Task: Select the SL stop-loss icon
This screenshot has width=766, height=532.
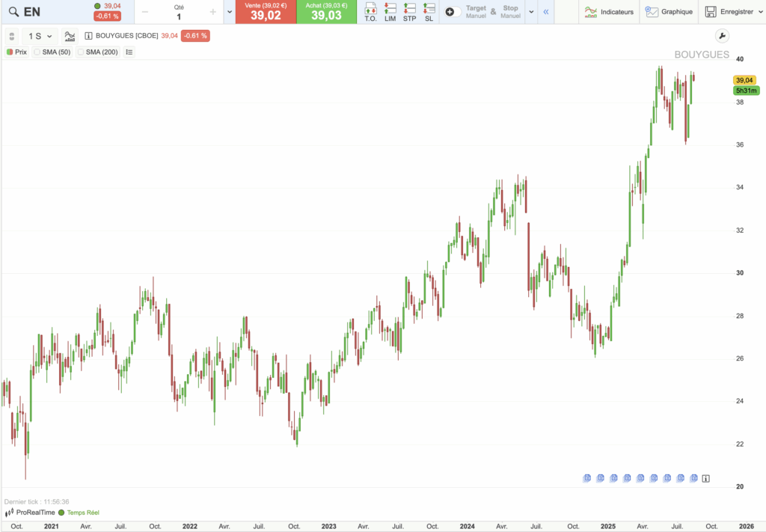Action: 428,12
